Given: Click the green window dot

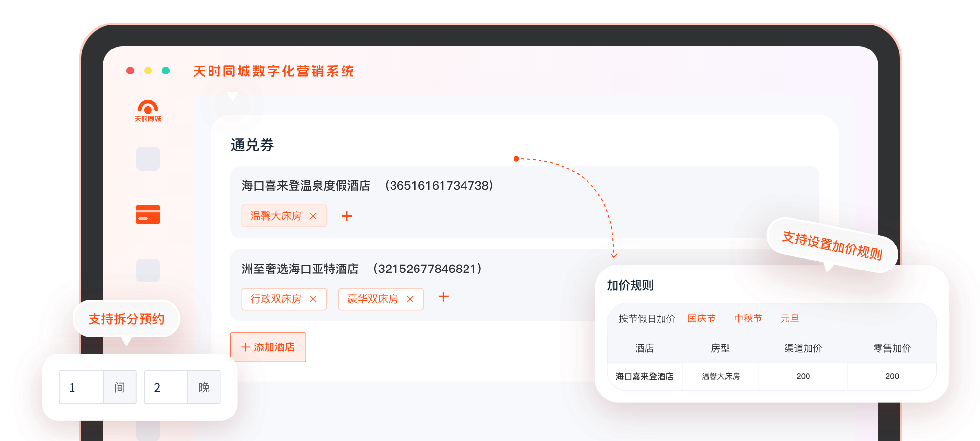Looking at the screenshot, I should [166, 71].
